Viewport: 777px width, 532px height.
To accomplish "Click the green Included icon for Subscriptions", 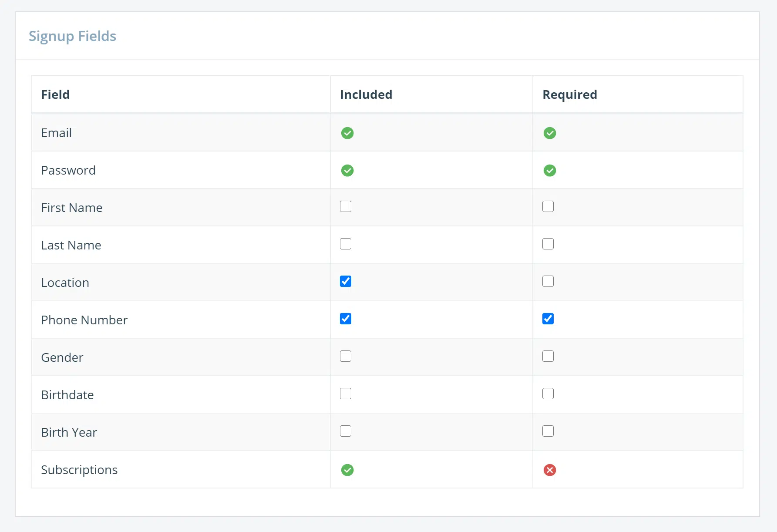I will coord(347,470).
